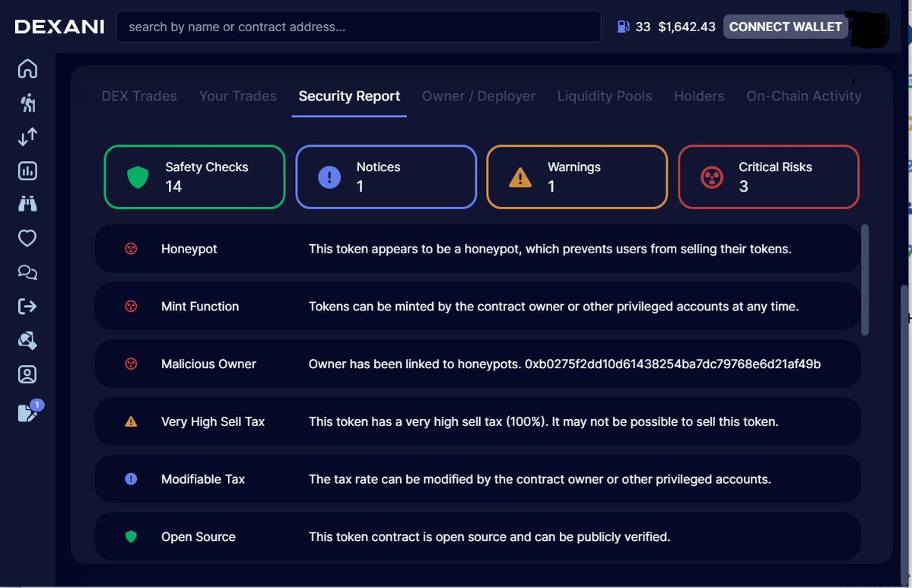Open the Liquidity Pools tab
This screenshot has width=912, height=588.
coord(604,96)
